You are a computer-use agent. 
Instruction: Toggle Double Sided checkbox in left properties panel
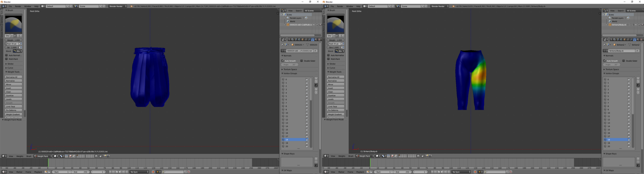[x=302, y=61]
